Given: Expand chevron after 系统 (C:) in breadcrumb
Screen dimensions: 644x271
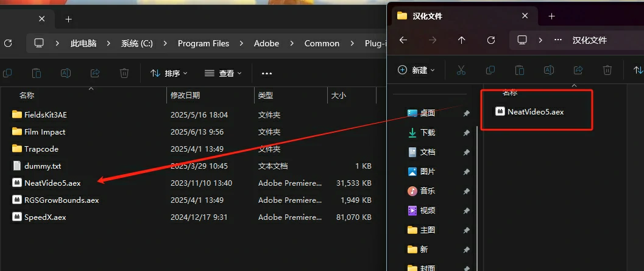Looking at the screenshot, I should pyautogui.click(x=165, y=43).
